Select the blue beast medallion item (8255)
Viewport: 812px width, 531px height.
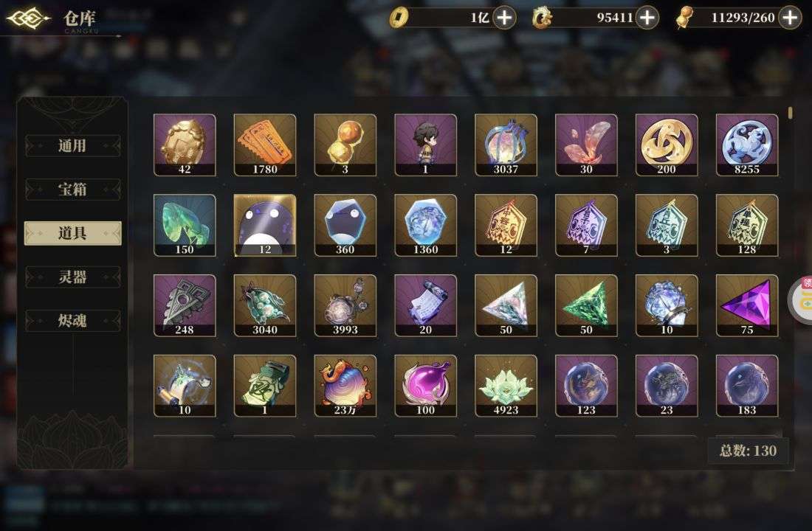(x=747, y=145)
